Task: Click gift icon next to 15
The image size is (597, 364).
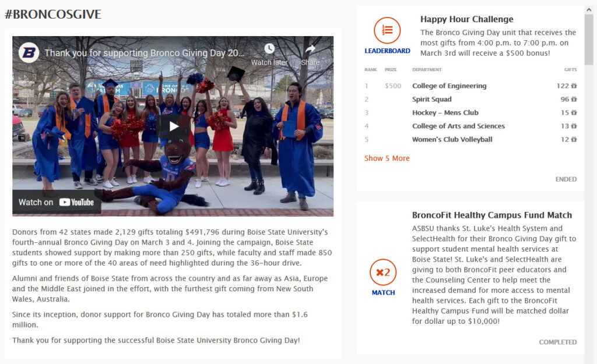Action: pos(574,112)
